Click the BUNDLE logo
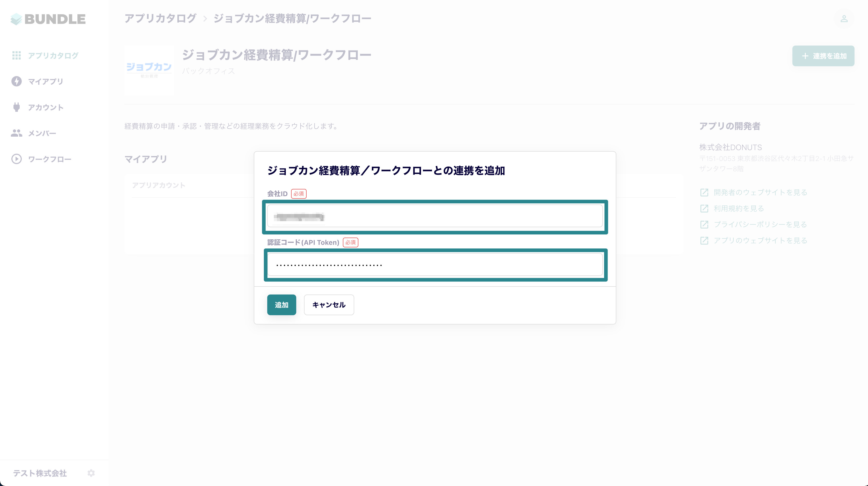This screenshot has width=868, height=486. (48, 19)
